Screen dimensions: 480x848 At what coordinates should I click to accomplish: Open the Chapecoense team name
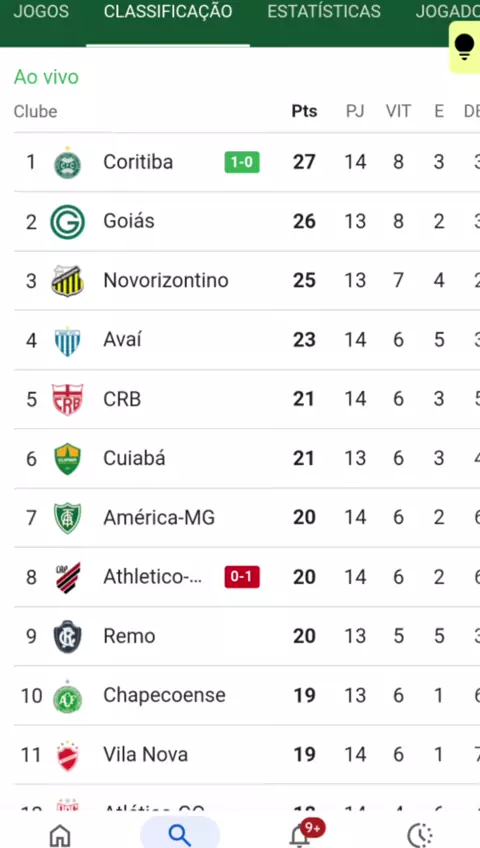(164, 695)
